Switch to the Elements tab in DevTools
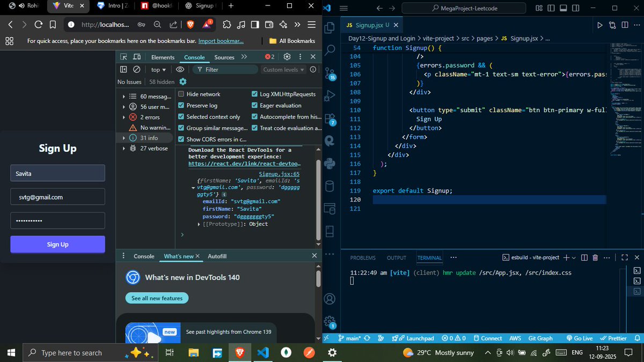The height and width of the screenshot is (362, 644). 163,57
